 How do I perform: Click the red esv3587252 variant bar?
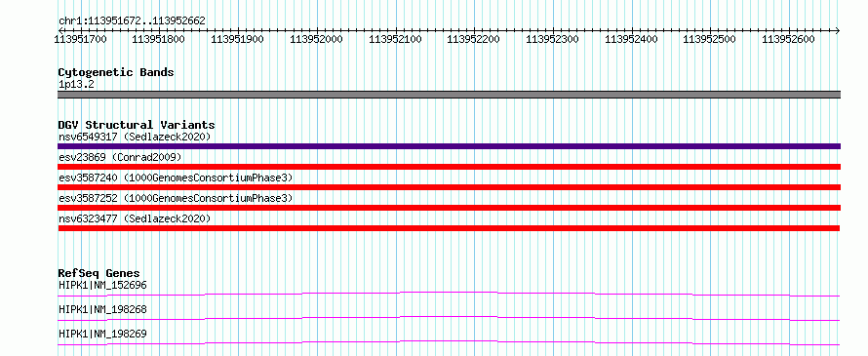pos(449,208)
